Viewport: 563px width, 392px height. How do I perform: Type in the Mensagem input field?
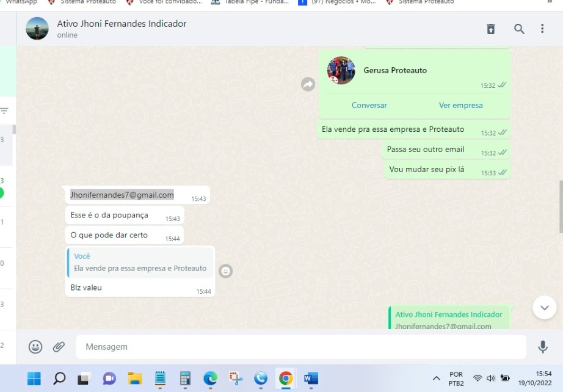pyautogui.click(x=299, y=347)
